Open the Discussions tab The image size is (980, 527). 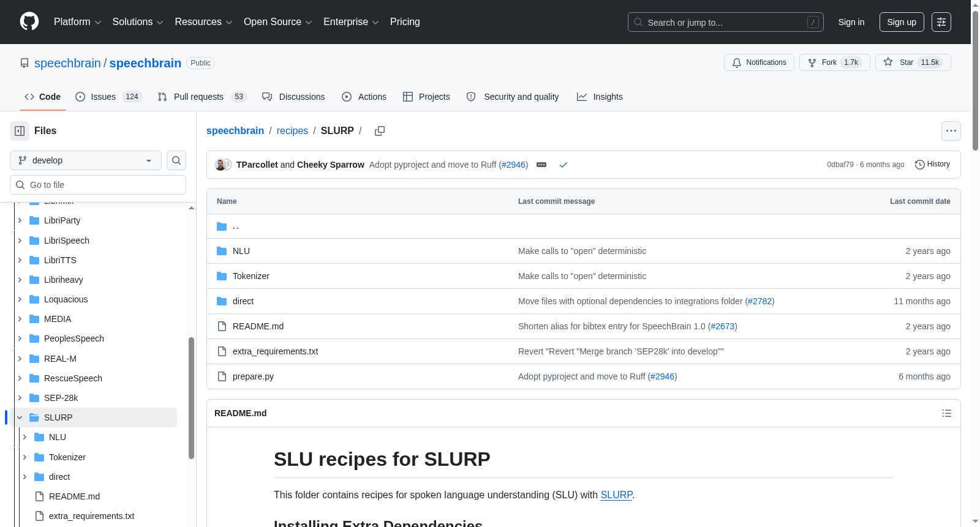[x=293, y=97]
